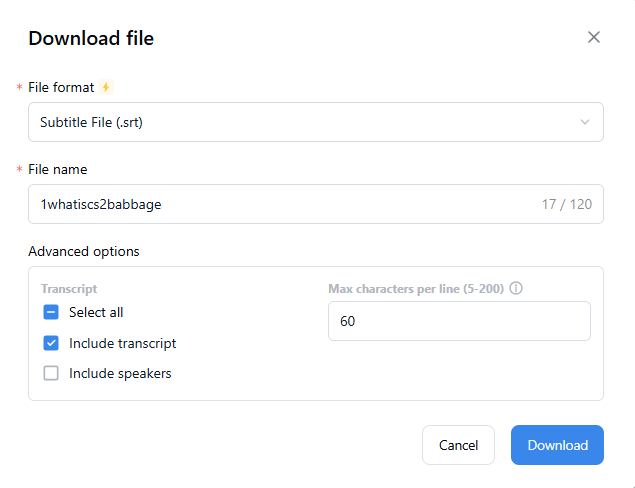Click the Max characters per line (5-200) label
This screenshot has height=488, width=635.
(416, 289)
